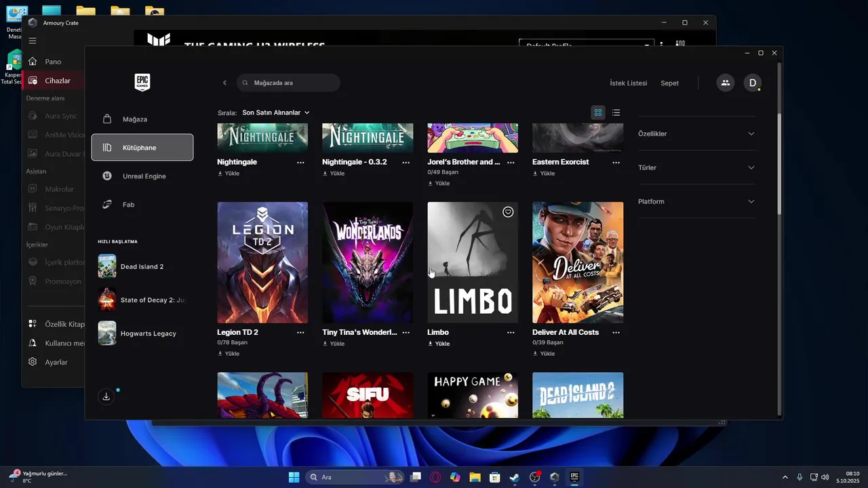Image resolution: width=868 pixels, height=488 pixels.
Task: Select the Happy Game cover
Action: tap(473, 395)
